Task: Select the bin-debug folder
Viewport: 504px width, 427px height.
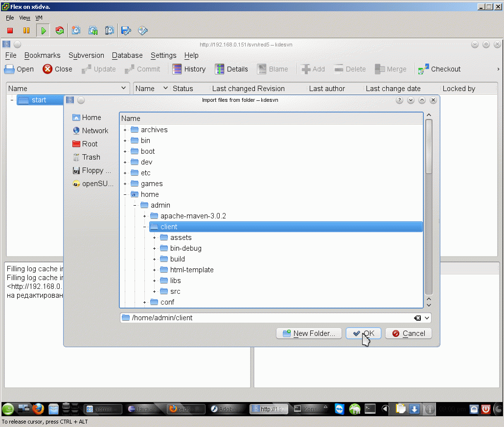Action: (181, 248)
